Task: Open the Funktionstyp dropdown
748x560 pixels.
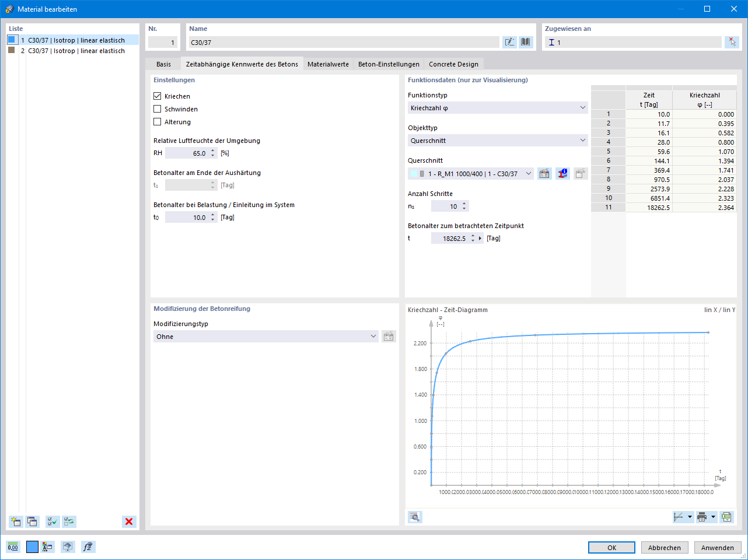Action: [498, 108]
